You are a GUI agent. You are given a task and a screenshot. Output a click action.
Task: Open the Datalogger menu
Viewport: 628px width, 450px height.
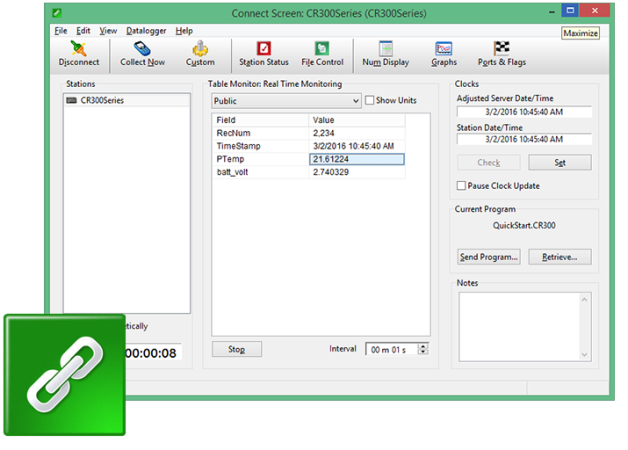[x=146, y=31]
